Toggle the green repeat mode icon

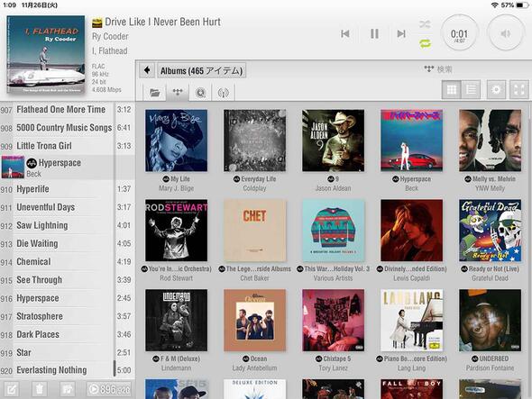tap(425, 43)
